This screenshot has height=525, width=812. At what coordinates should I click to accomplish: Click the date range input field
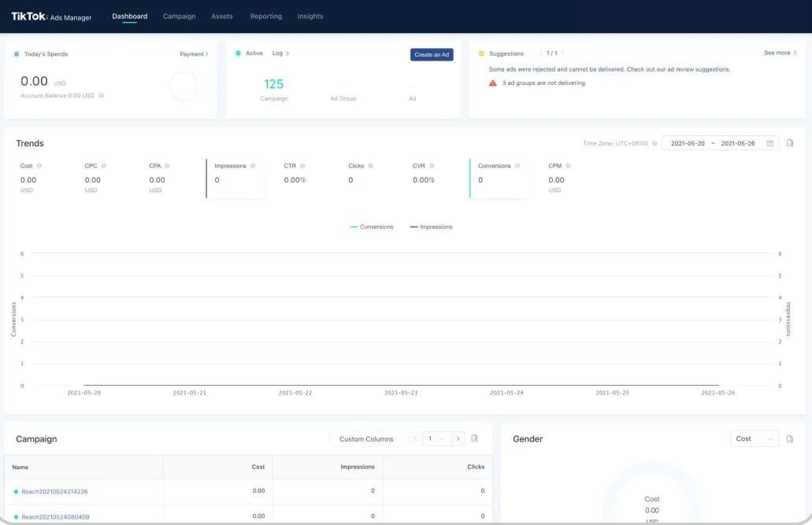(x=712, y=143)
